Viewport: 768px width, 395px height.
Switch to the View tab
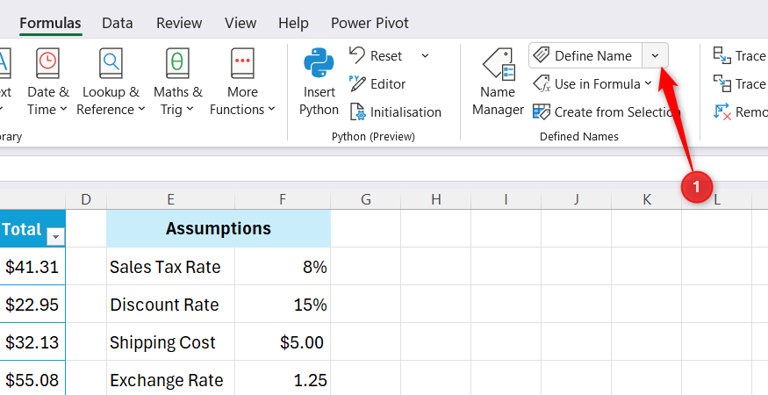click(x=240, y=23)
